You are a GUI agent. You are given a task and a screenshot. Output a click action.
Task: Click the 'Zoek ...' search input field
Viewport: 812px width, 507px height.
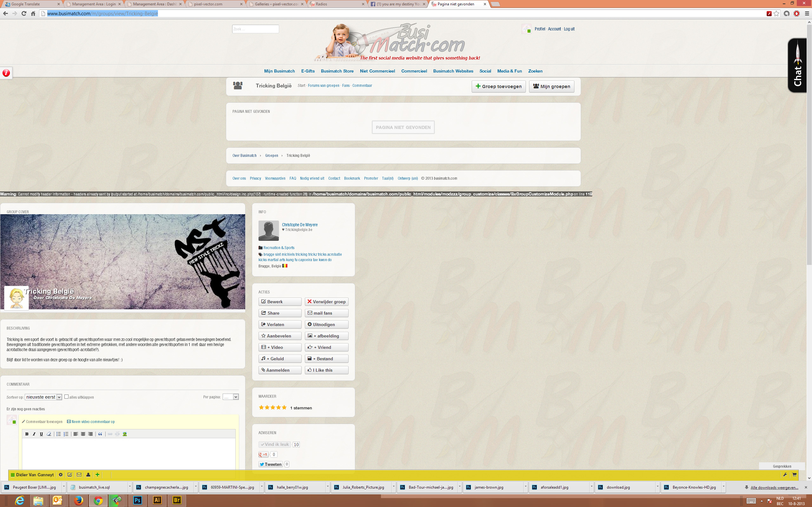255,29
